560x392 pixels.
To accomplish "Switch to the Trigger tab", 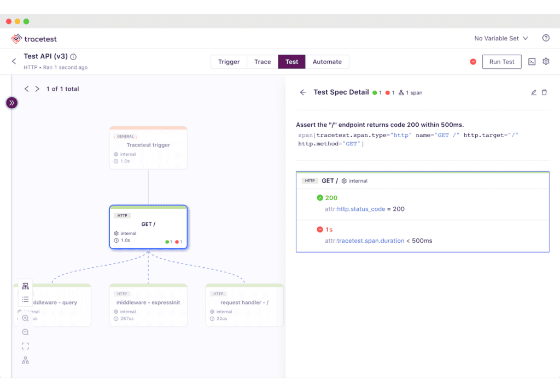I will (229, 62).
